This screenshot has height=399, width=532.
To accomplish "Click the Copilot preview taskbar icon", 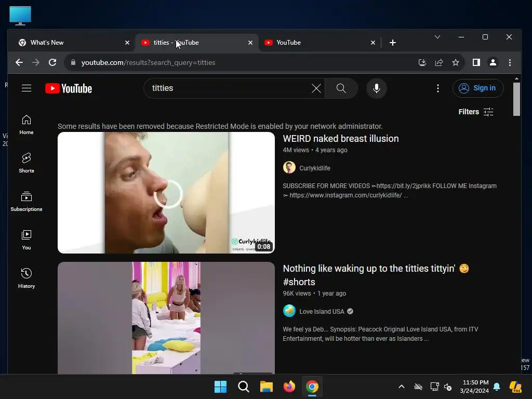I will (x=515, y=387).
